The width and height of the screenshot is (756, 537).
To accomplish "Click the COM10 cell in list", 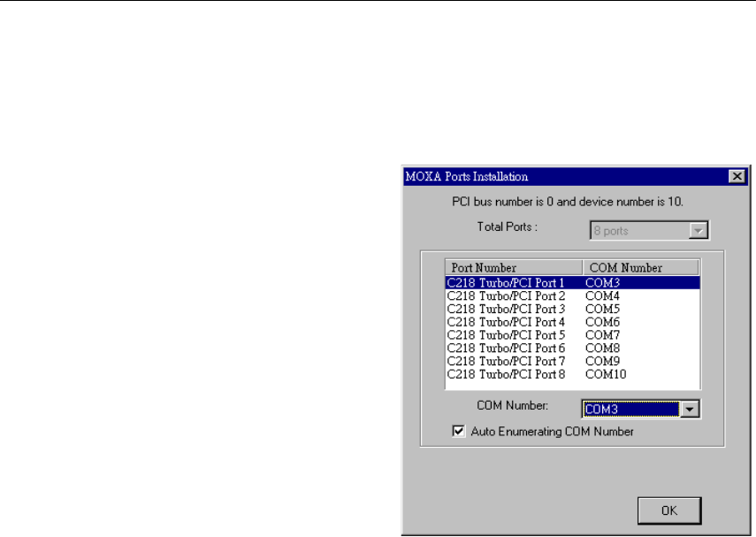I will pyautogui.click(x=606, y=374).
